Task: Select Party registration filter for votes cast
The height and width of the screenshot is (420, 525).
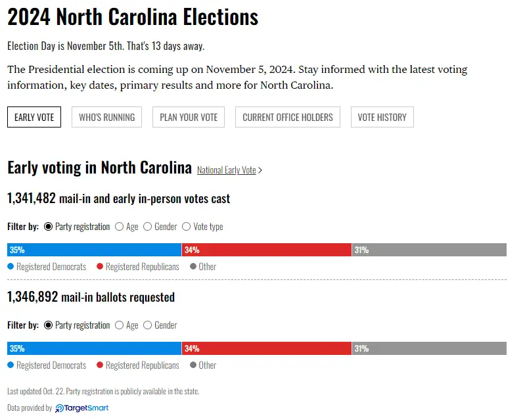Action: [x=49, y=227]
